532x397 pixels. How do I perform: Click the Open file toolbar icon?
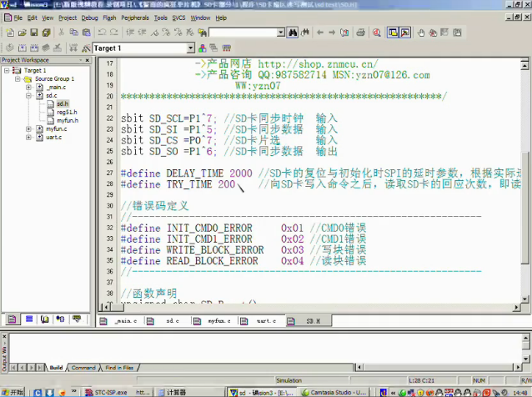[22, 33]
